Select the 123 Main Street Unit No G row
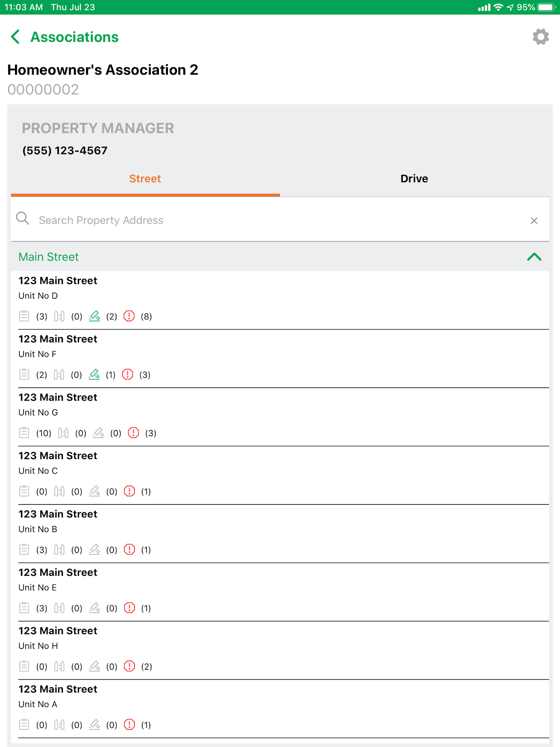Screen dimensions: 560x747 [280, 417]
